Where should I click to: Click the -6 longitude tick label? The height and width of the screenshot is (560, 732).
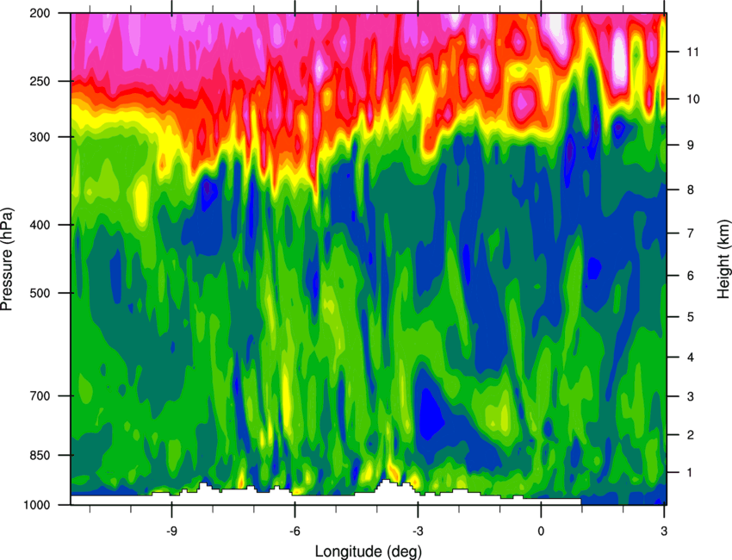coord(295,531)
